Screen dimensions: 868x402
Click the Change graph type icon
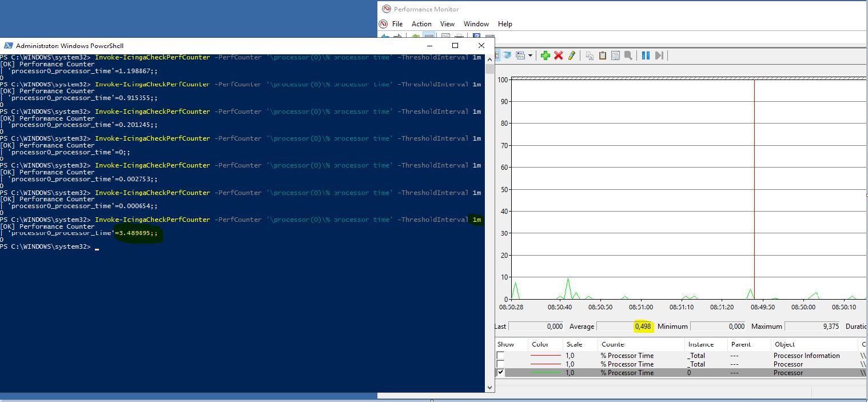(520, 55)
